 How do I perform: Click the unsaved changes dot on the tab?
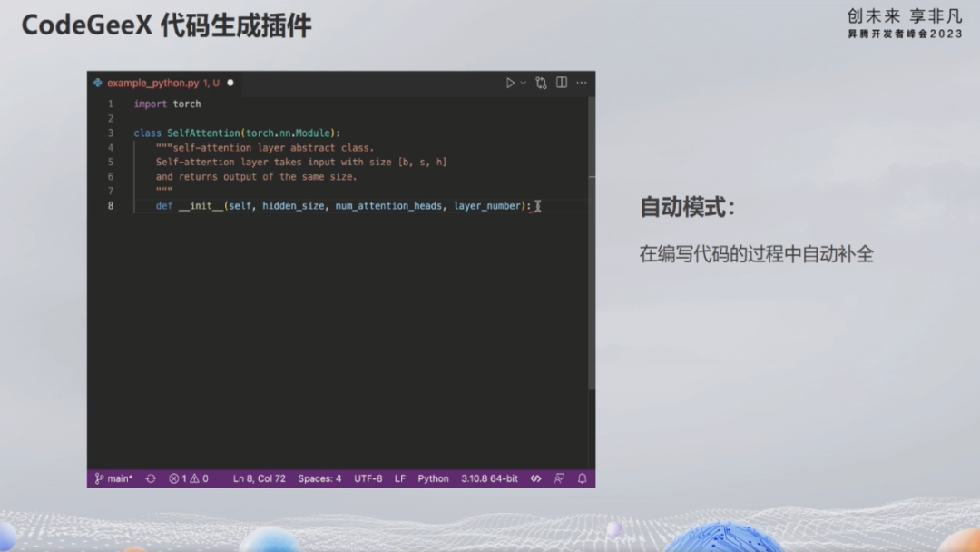tap(230, 82)
